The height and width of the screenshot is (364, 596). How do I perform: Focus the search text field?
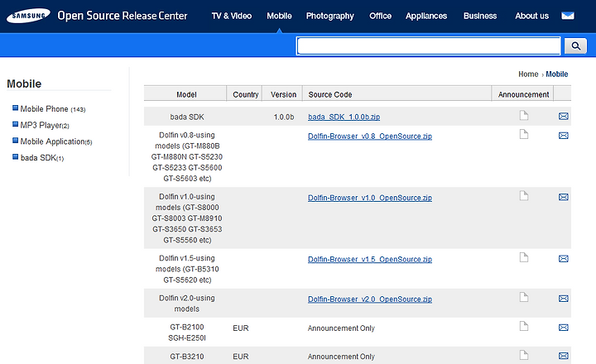(429, 46)
